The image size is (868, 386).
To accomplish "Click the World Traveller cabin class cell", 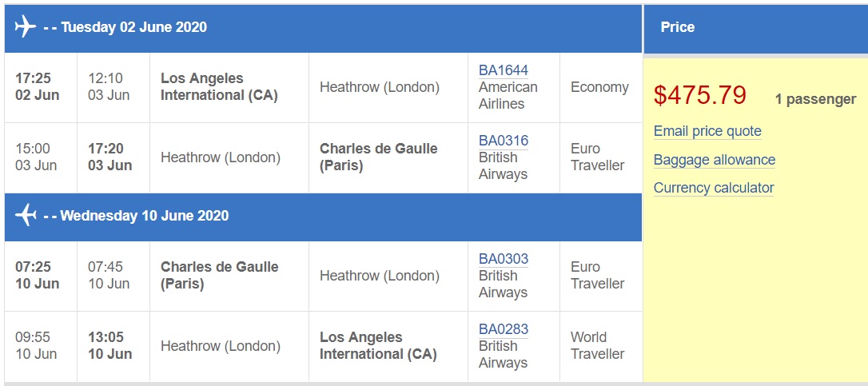I will pyautogui.click(x=597, y=345).
